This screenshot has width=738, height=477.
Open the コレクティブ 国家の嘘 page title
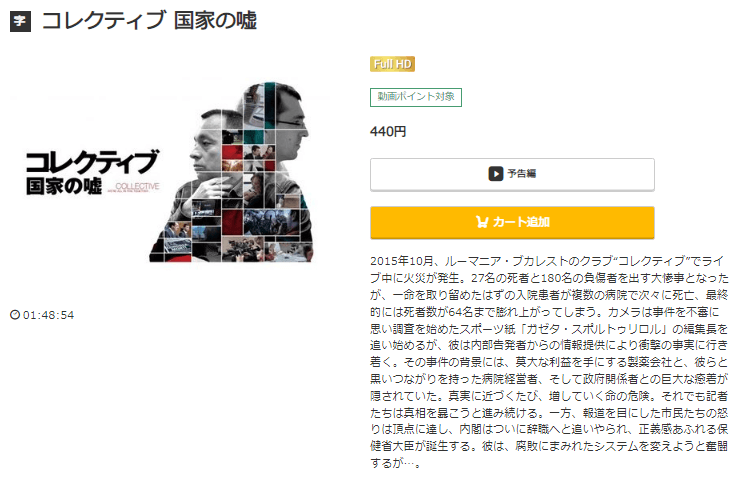(149, 21)
